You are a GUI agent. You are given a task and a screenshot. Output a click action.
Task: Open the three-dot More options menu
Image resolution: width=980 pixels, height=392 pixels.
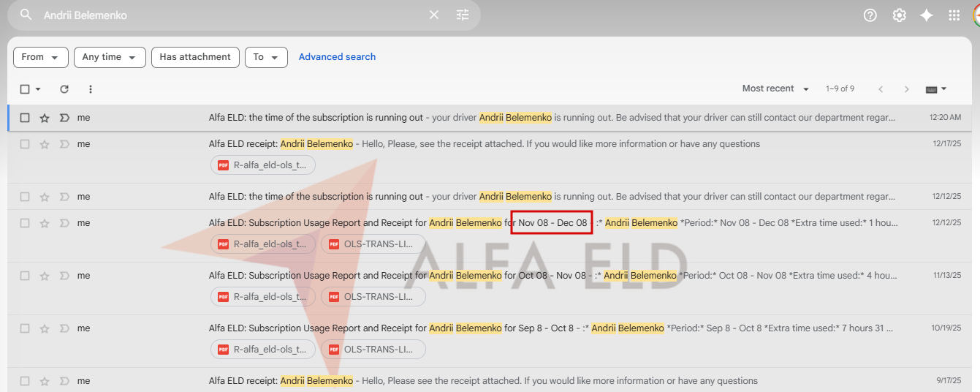coord(91,89)
